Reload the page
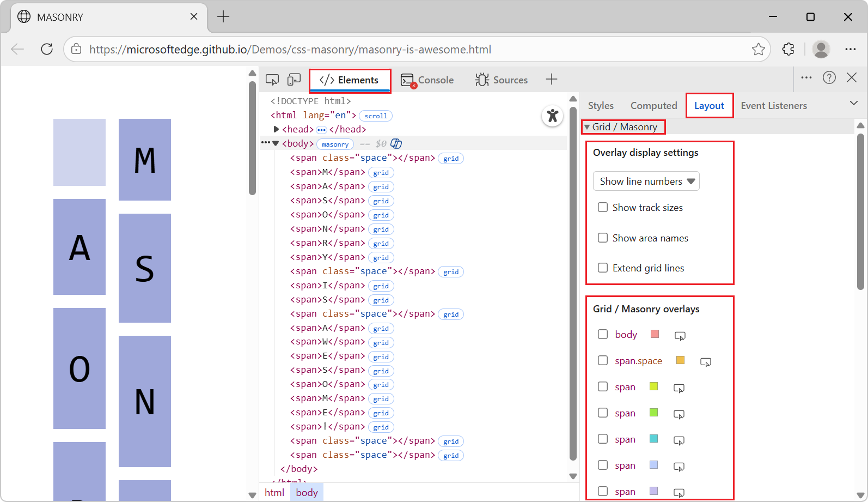Image resolution: width=868 pixels, height=502 pixels. coord(47,49)
